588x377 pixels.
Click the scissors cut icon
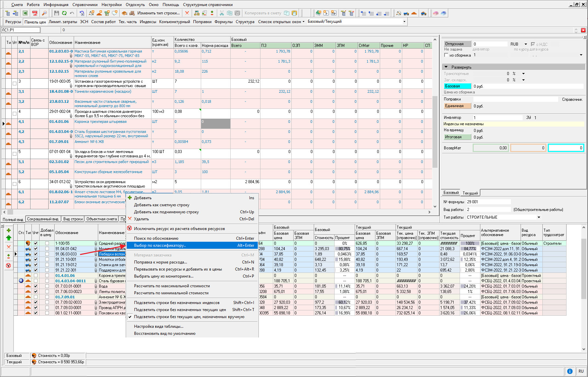(222, 13)
